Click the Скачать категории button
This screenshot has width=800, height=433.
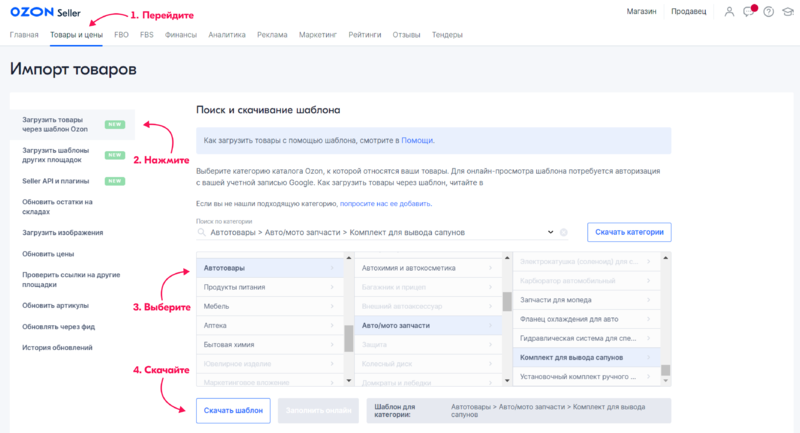tap(629, 232)
